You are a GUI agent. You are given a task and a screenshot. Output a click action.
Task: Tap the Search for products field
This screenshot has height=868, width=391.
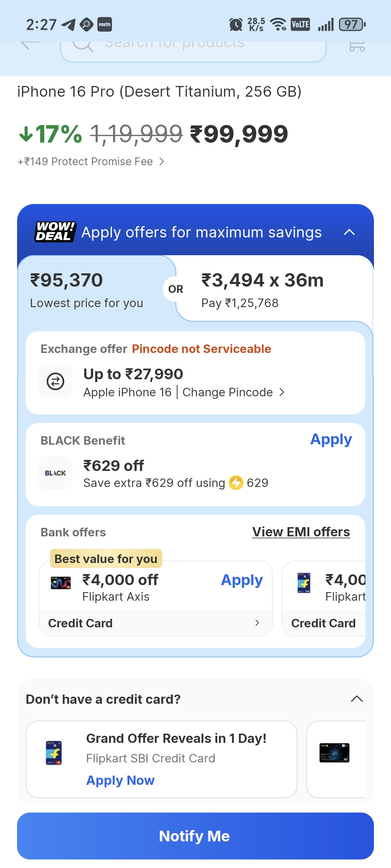[x=194, y=48]
